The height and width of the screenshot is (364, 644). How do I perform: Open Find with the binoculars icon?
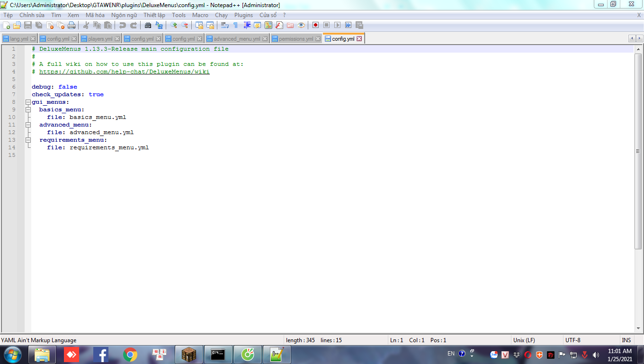pos(148,25)
